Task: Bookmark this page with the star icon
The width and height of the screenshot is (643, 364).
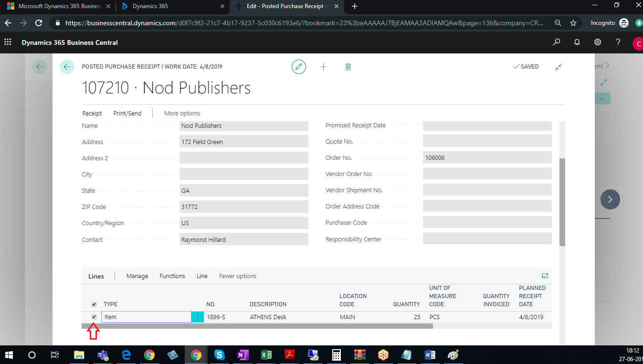Action: [x=573, y=23]
